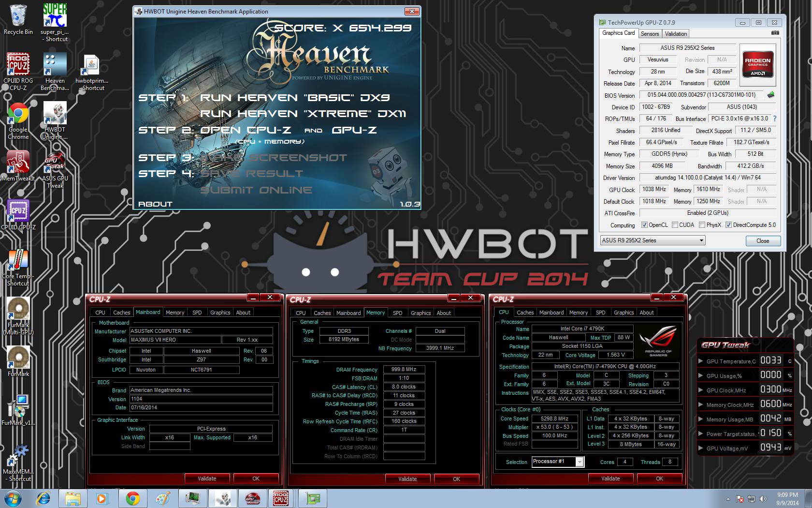Switch to the Validation tab in GPU-Z
This screenshot has height=508, width=812.
point(676,34)
